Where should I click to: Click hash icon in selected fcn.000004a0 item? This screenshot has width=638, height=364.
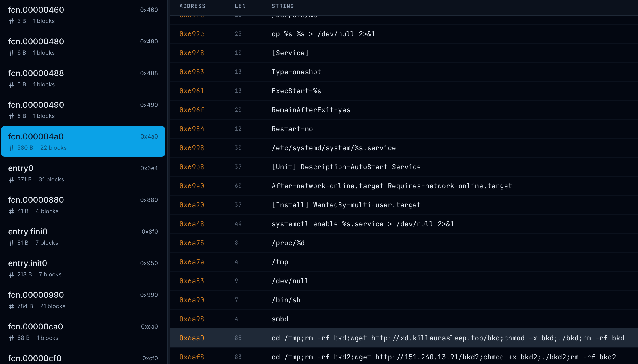pyautogui.click(x=12, y=148)
